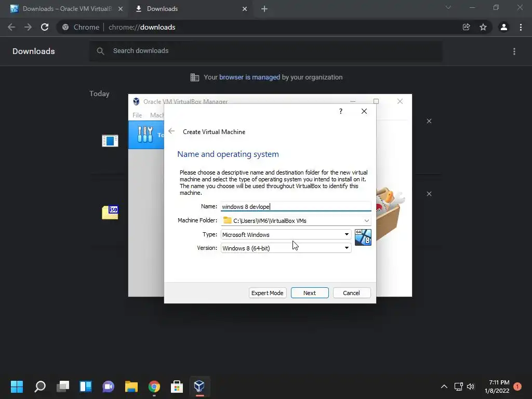The width and height of the screenshot is (532, 399).
Task: Open the File menu in VirtualBox Manager
Action: click(x=137, y=115)
